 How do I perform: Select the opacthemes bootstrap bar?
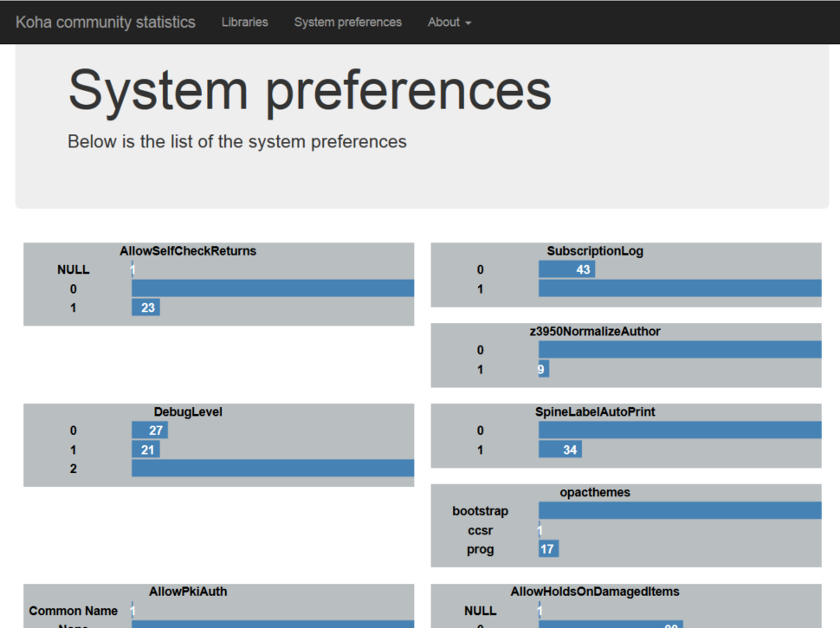(x=680, y=511)
